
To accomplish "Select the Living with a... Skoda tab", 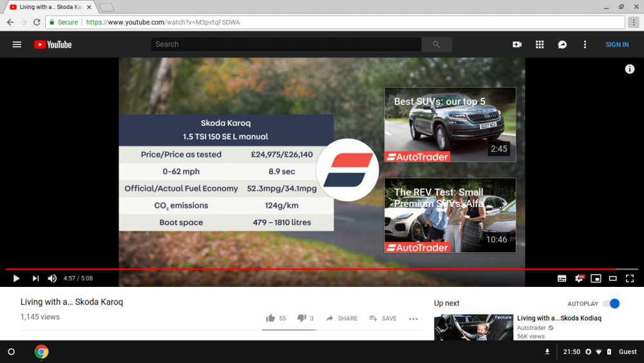I will [50, 7].
